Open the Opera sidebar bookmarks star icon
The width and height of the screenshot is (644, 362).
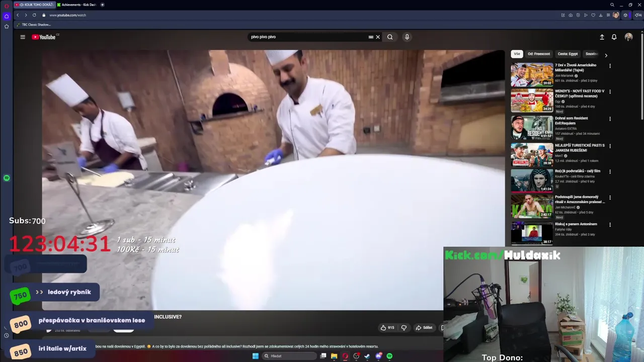pos(7,26)
